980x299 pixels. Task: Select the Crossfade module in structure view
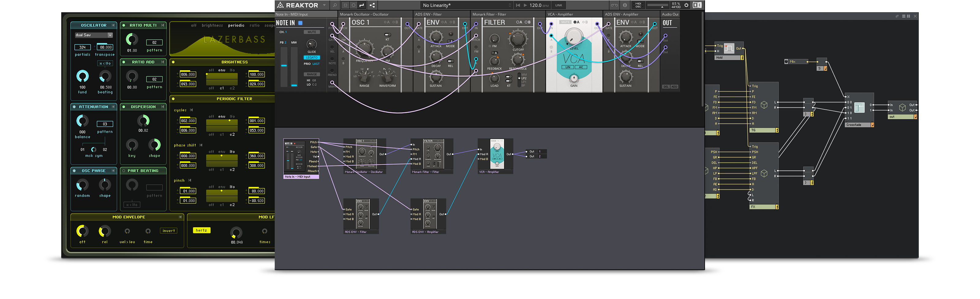point(860,110)
